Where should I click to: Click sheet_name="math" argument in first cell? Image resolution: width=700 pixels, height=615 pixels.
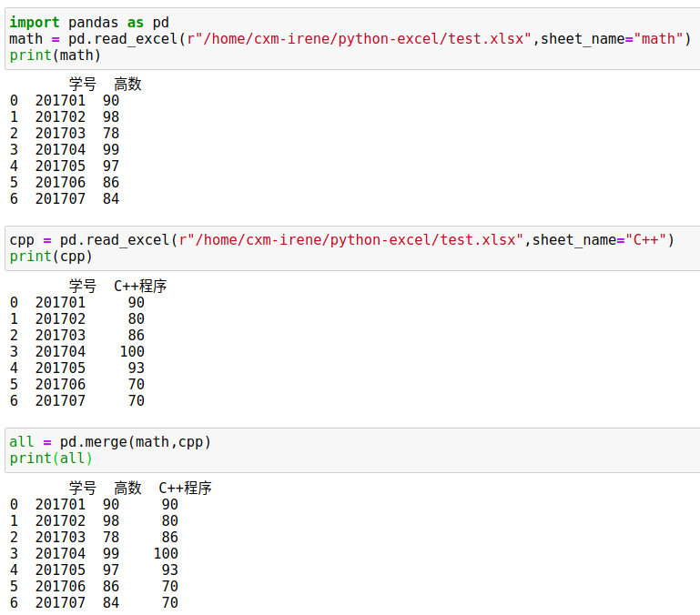coord(612,39)
